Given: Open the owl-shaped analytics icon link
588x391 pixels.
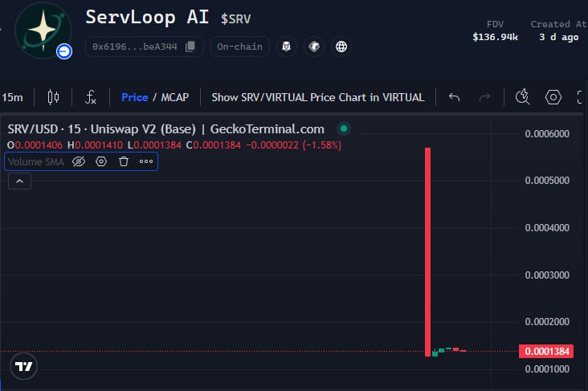Looking at the screenshot, I should click(x=287, y=47).
